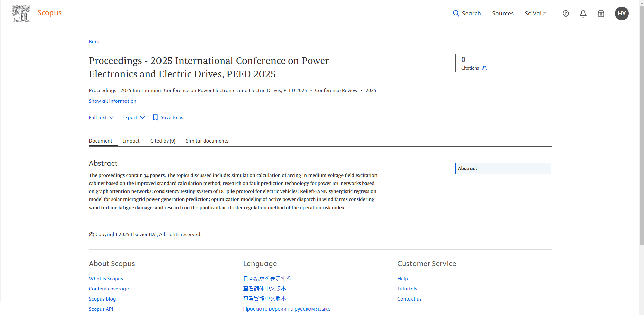Screen dimensions: 644x315
Task: Set citation alert bell next to Citations
Action: [x=485, y=68]
